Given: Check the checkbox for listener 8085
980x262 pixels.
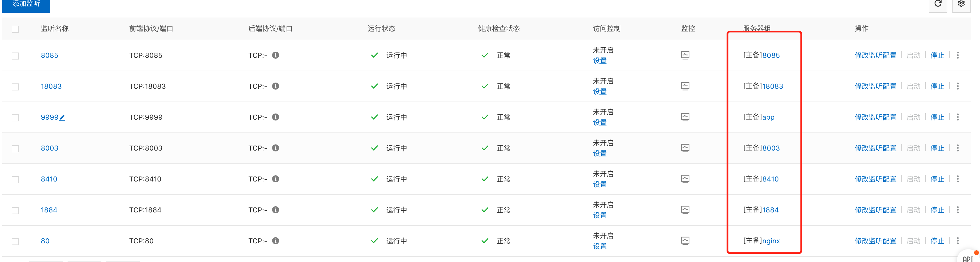Looking at the screenshot, I should click(15, 56).
